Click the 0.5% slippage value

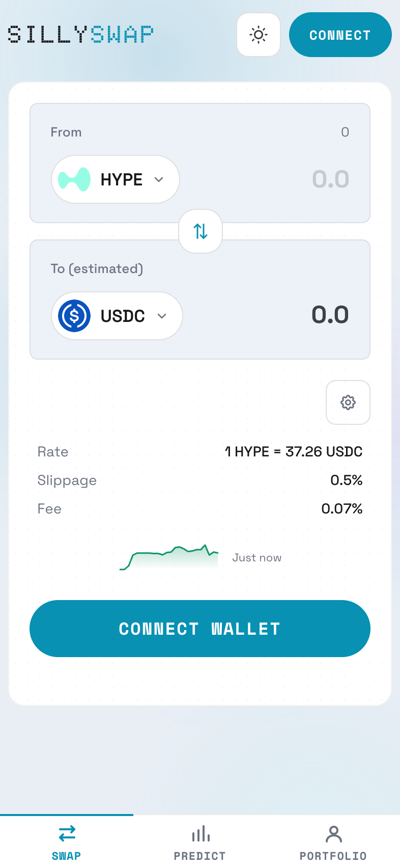point(346,480)
